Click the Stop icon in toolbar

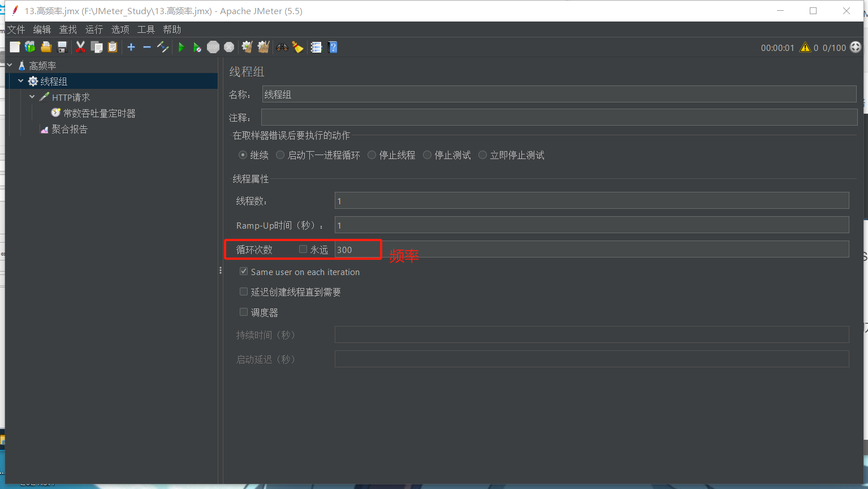click(213, 47)
